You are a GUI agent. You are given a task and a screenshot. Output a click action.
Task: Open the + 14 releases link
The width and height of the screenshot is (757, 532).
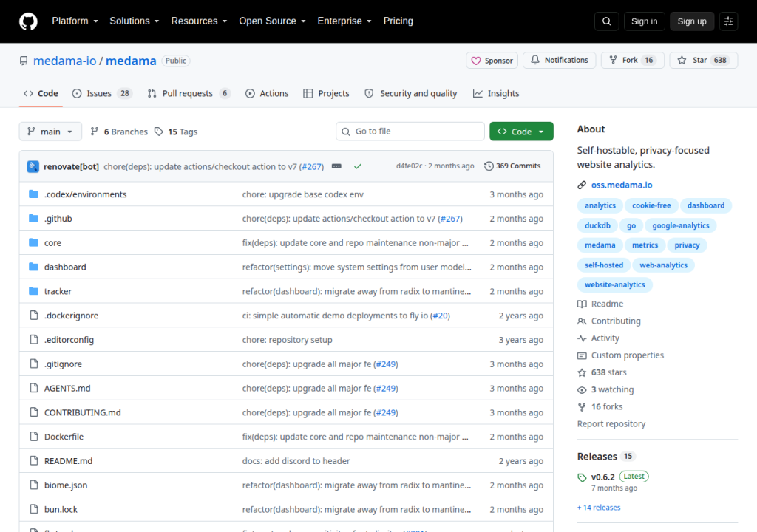[599, 508]
